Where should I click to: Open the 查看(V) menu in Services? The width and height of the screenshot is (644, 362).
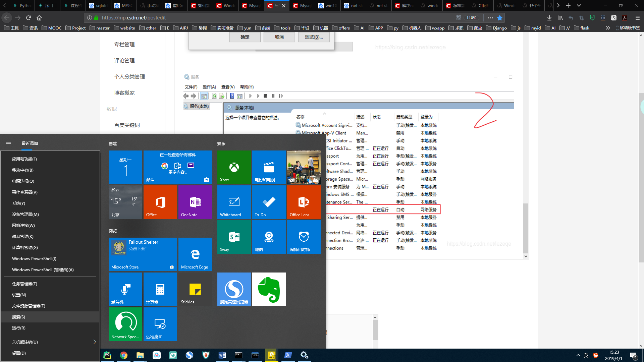coord(228,87)
